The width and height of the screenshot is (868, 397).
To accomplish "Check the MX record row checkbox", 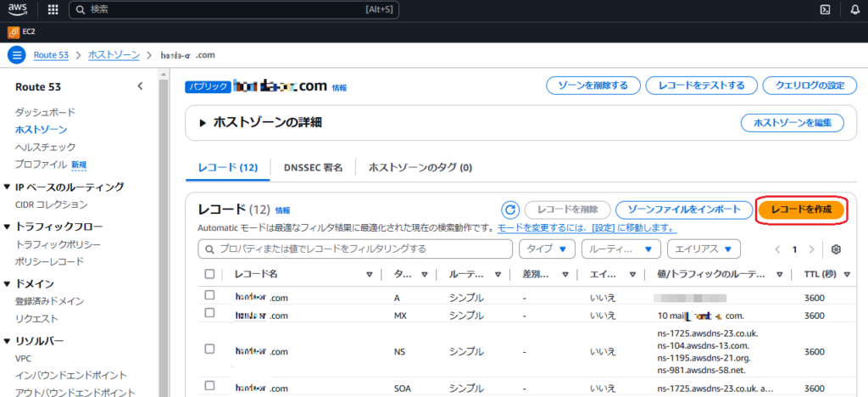I will 209,313.
